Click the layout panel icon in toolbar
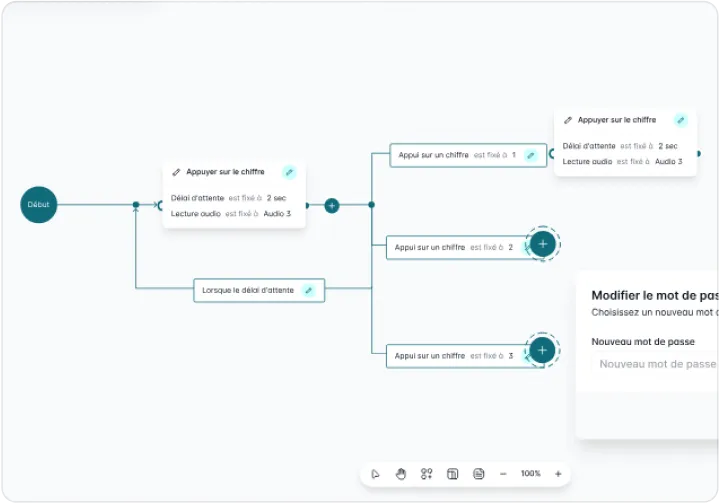 click(452, 474)
